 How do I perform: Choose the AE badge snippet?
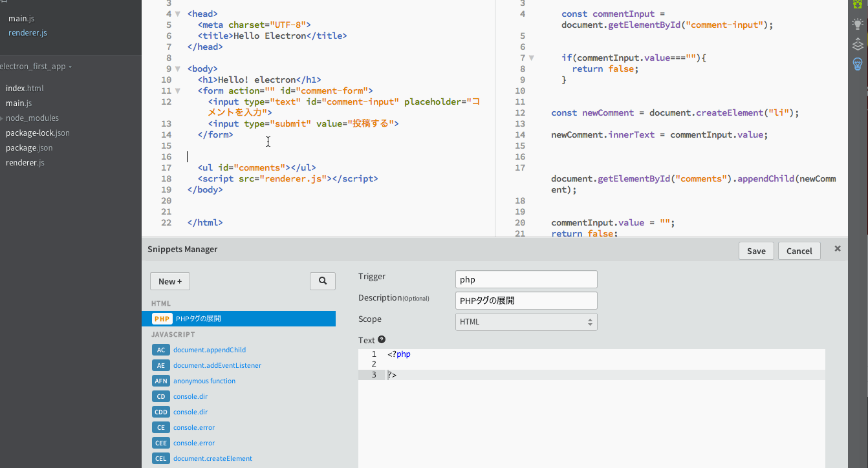click(162, 365)
